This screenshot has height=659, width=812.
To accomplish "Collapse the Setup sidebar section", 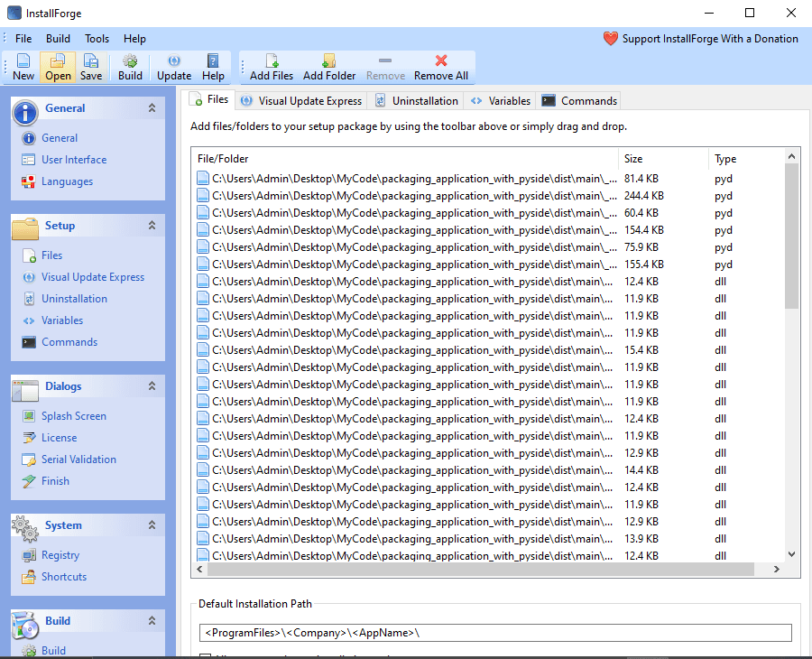I will tap(152, 226).
